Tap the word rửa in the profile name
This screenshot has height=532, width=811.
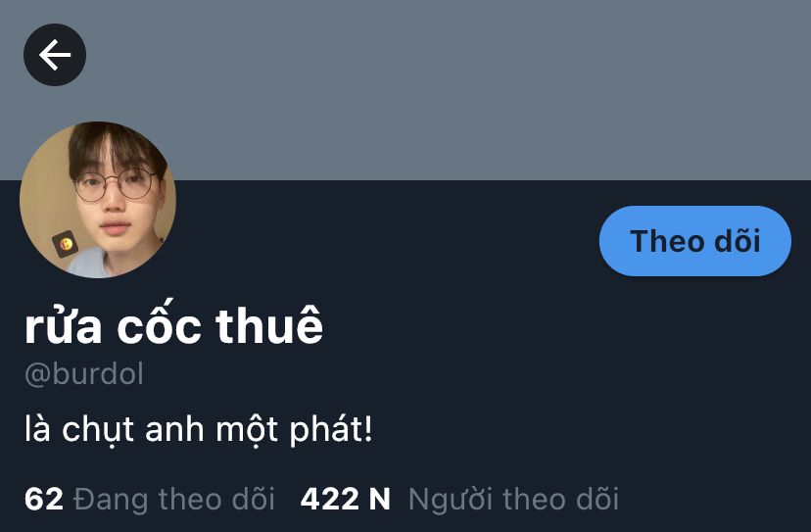coord(63,327)
